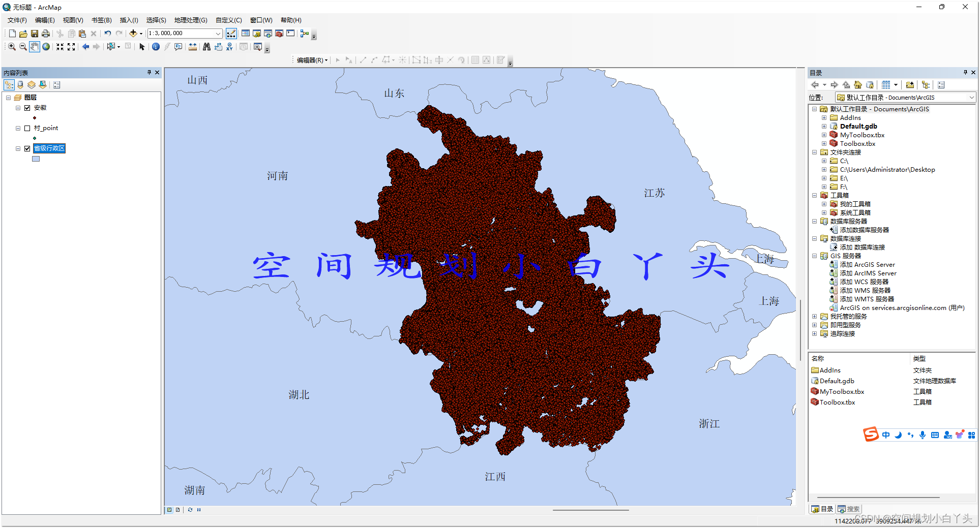Open the map scale dropdown

tap(218, 34)
